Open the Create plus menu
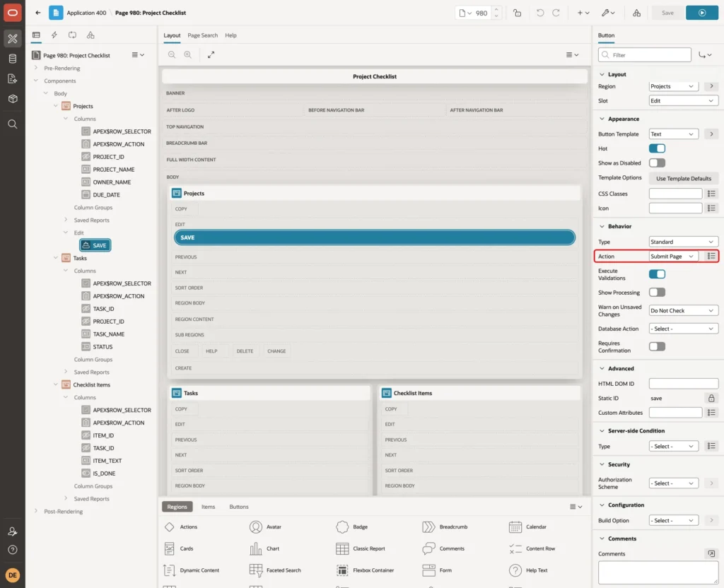Screen dimensions: 724x588 tap(583, 13)
